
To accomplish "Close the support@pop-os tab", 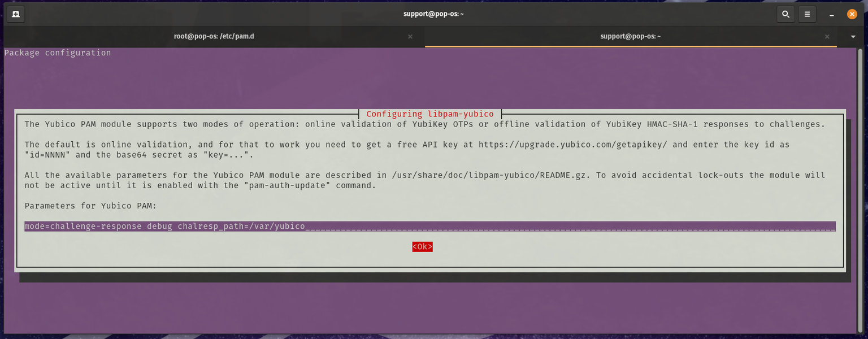I will (x=827, y=36).
